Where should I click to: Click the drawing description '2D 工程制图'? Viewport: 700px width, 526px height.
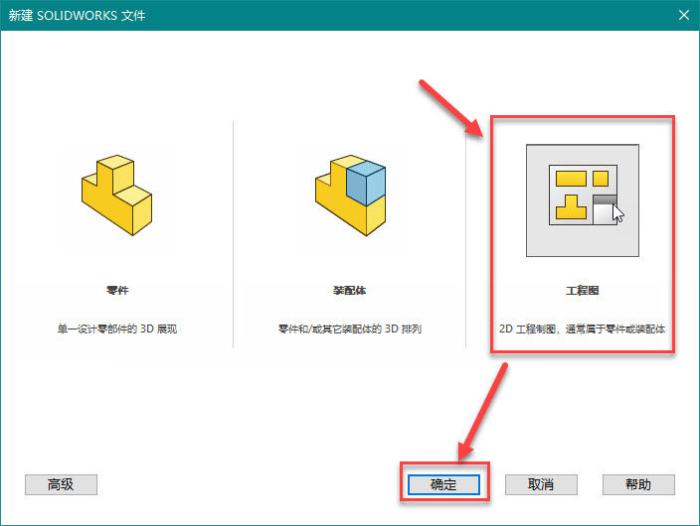click(x=582, y=328)
